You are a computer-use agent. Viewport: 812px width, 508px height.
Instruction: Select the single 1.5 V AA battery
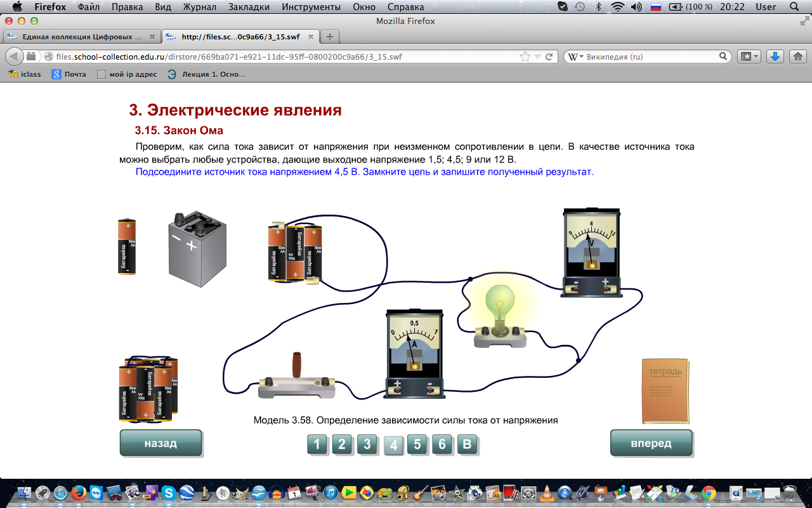pos(127,246)
